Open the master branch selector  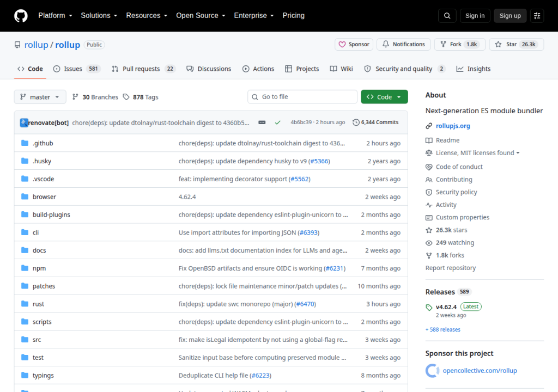(x=40, y=97)
